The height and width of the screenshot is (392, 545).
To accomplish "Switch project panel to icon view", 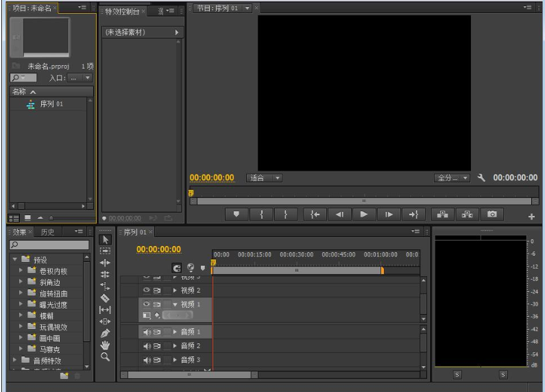I will tap(28, 218).
